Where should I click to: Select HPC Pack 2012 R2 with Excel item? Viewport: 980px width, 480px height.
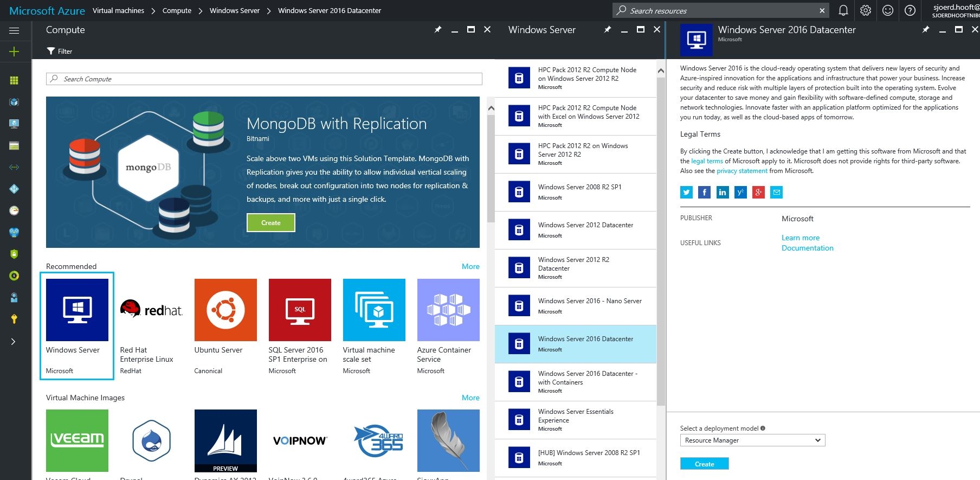[576, 116]
